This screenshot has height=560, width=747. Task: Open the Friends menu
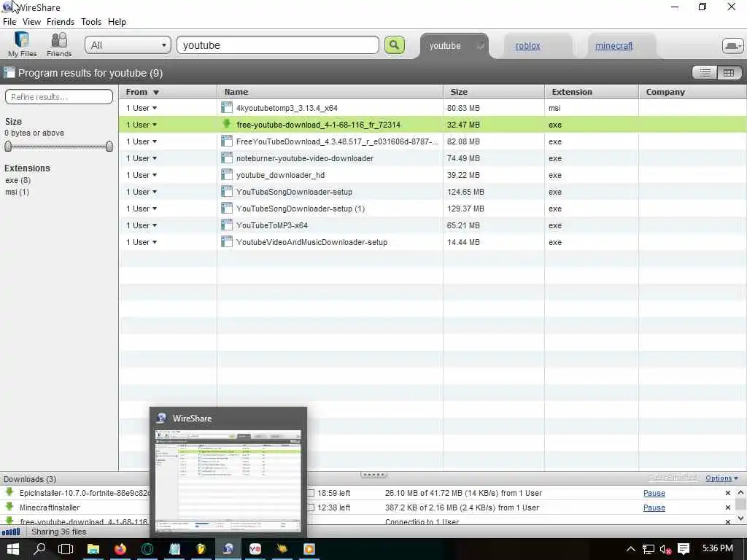[x=61, y=22]
